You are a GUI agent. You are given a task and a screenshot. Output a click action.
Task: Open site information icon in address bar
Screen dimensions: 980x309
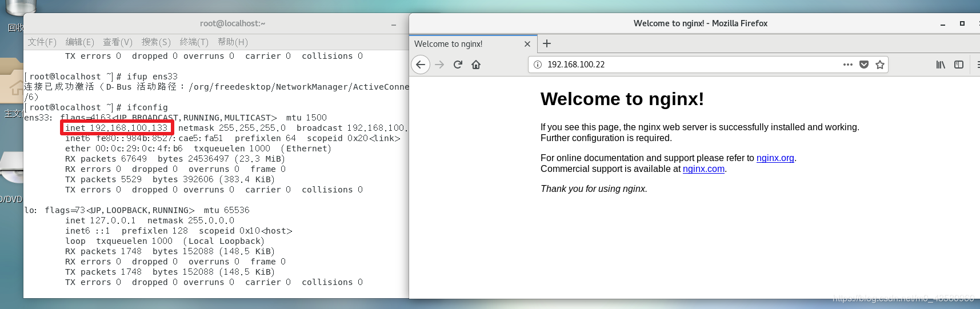pos(538,65)
